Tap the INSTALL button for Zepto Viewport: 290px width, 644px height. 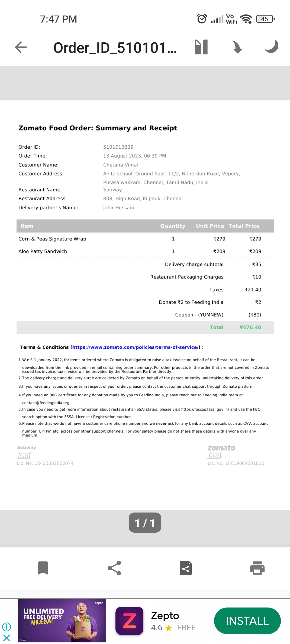[247, 621]
